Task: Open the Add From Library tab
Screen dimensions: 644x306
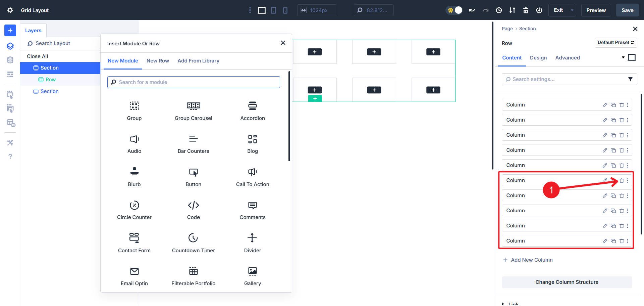Action: click(198, 61)
